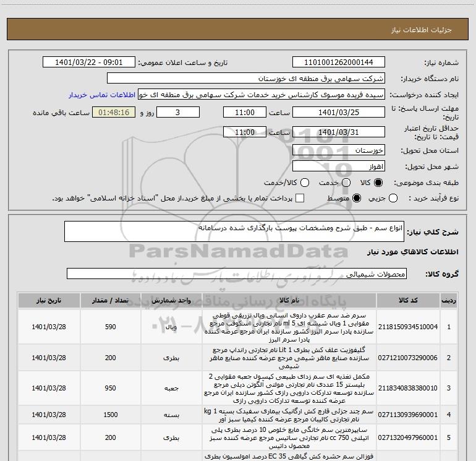Click the price validity date 1401/03/31
This screenshot has width=476, height=461.
click(x=338, y=132)
